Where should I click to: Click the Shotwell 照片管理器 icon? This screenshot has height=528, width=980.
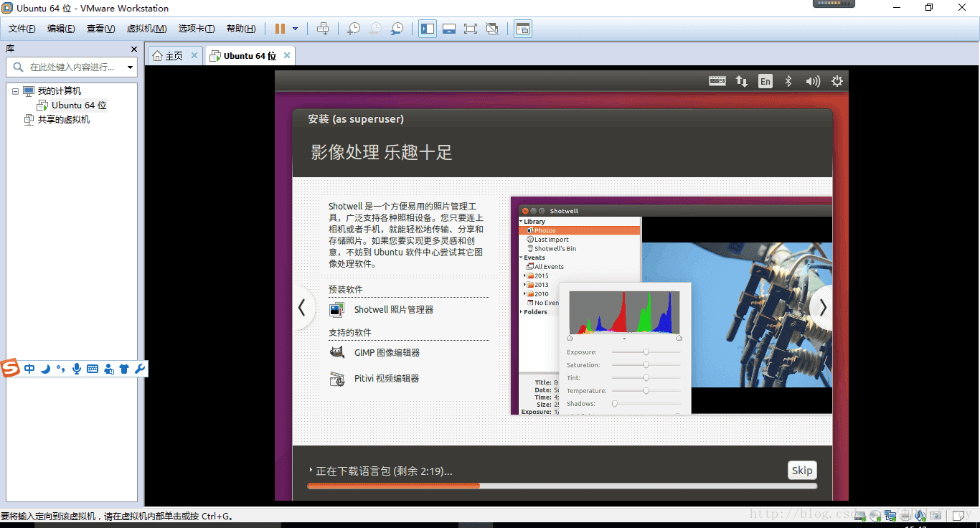336,310
